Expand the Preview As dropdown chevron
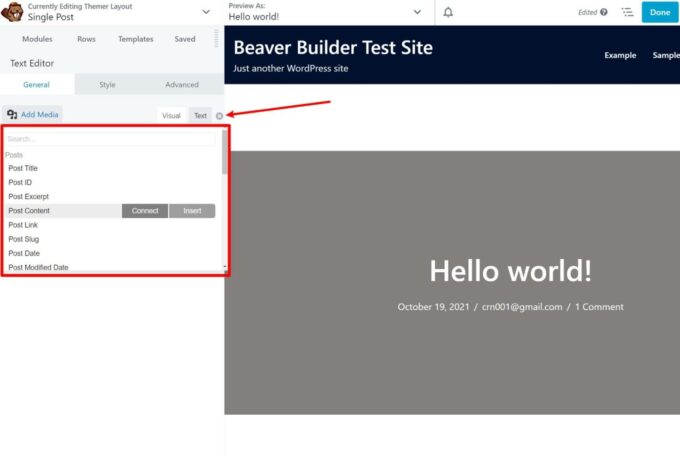The image size is (680, 456). [x=417, y=12]
